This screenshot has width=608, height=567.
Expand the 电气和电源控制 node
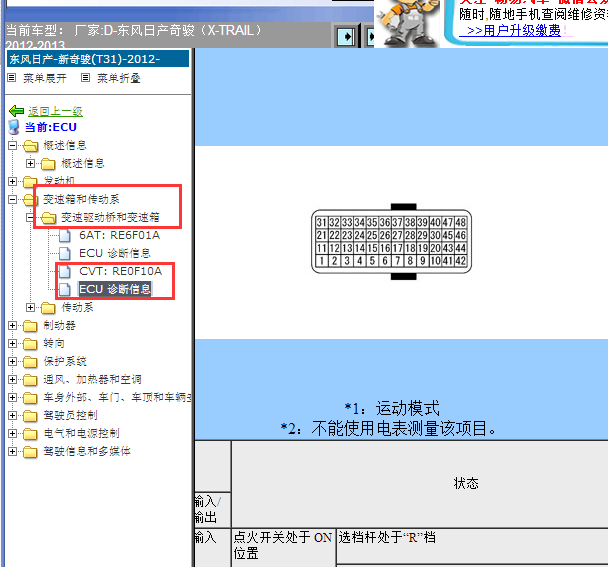click(x=12, y=433)
